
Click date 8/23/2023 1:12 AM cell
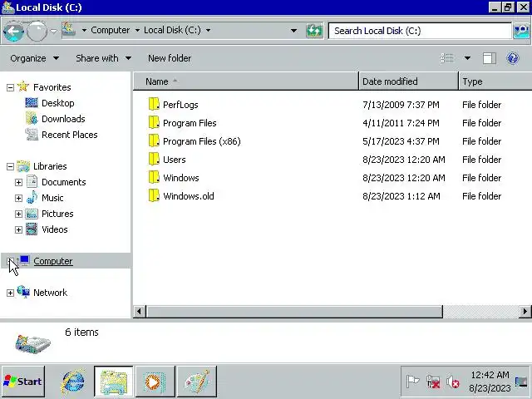click(401, 196)
